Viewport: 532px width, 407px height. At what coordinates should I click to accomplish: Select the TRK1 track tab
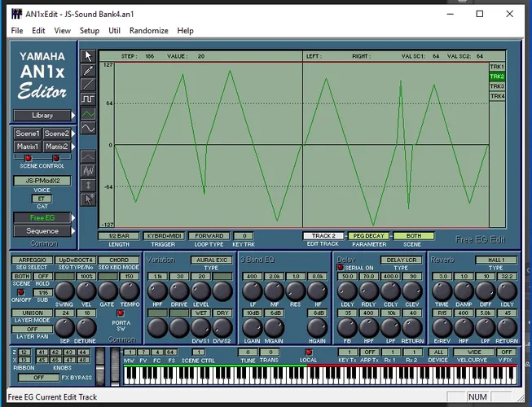tap(497, 67)
